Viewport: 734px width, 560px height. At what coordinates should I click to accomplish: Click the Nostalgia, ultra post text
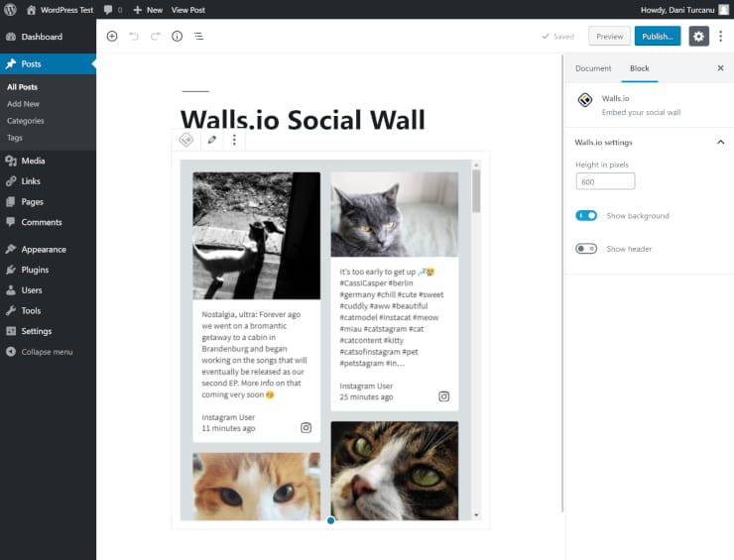254,354
